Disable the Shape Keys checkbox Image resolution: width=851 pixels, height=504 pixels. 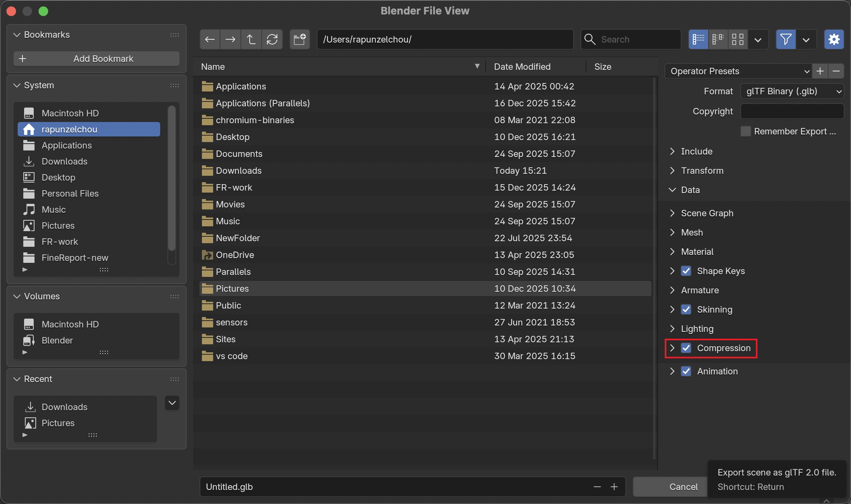coord(686,271)
